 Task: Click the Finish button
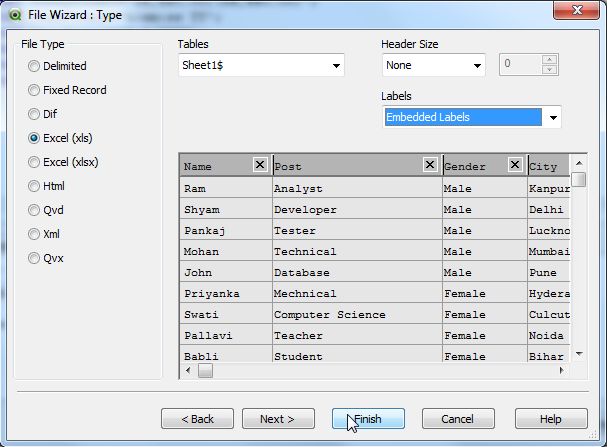pos(368,419)
